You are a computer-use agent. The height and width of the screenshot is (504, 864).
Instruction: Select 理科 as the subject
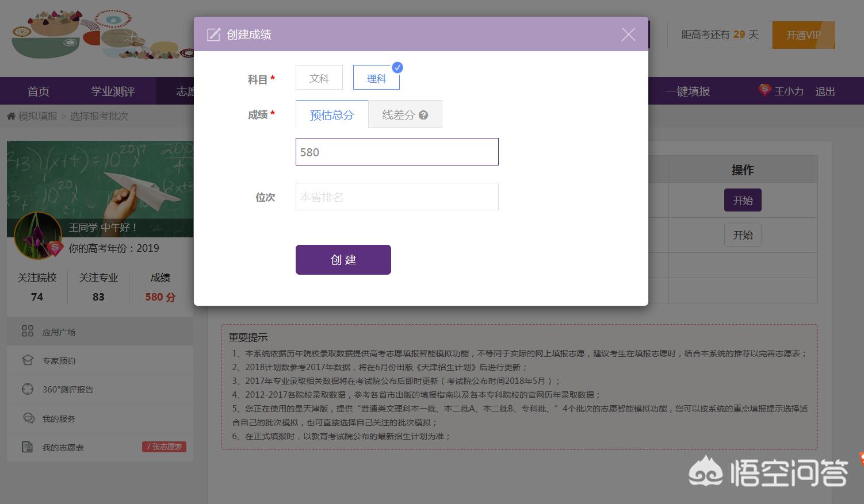tap(376, 78)
